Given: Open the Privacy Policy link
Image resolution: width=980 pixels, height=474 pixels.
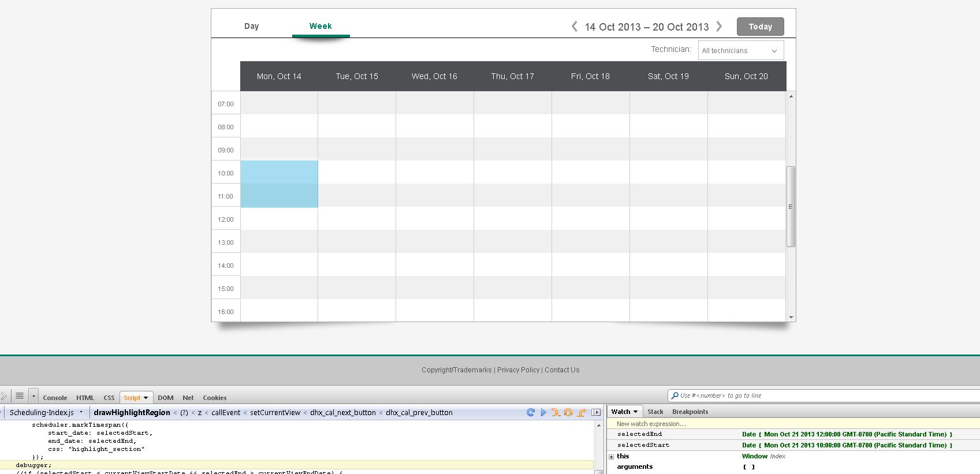Looking at the screenshot, I should pos(519,370).
